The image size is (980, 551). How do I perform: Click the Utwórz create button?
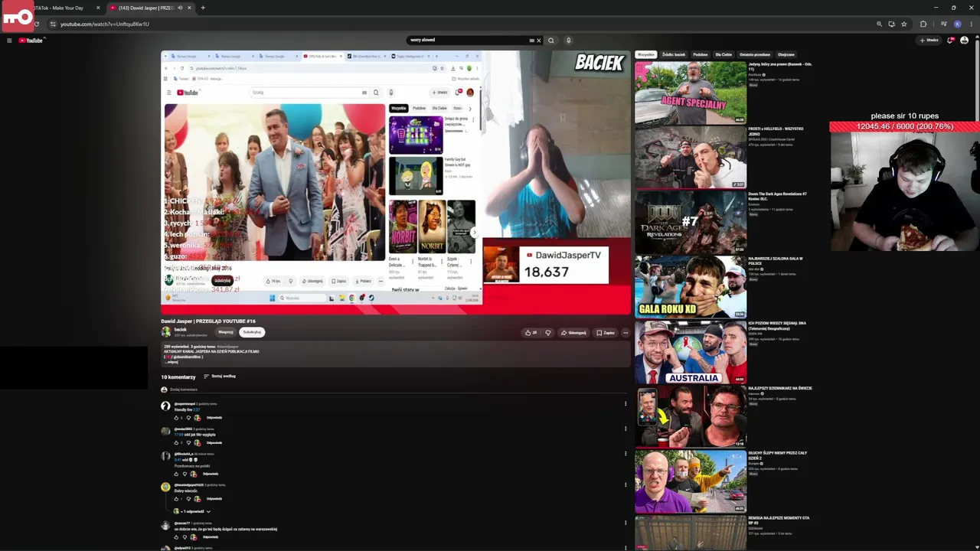[929, 41]
